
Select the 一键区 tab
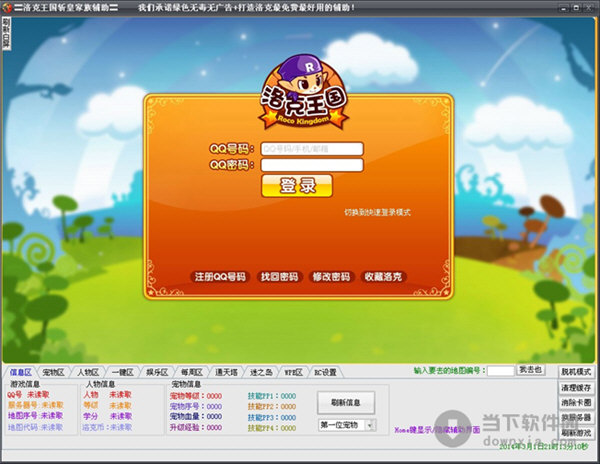point(123,372)
